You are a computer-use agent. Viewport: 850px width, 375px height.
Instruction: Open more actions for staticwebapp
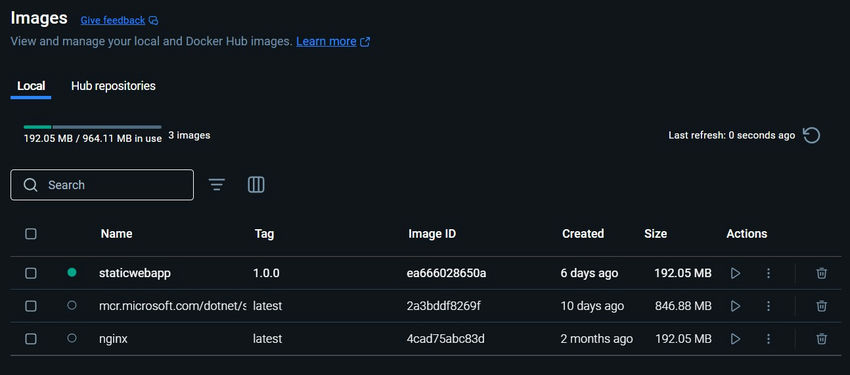click(768, 273)
